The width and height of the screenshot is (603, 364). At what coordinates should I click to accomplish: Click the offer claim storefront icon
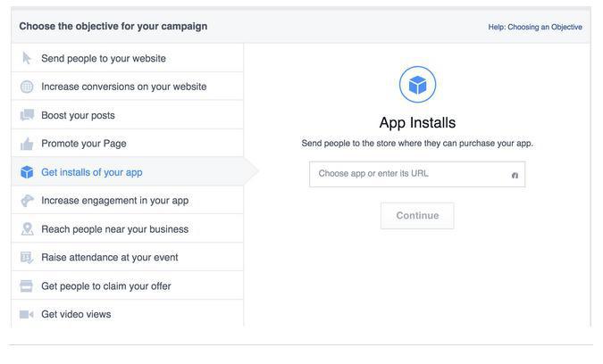(27, 286)
